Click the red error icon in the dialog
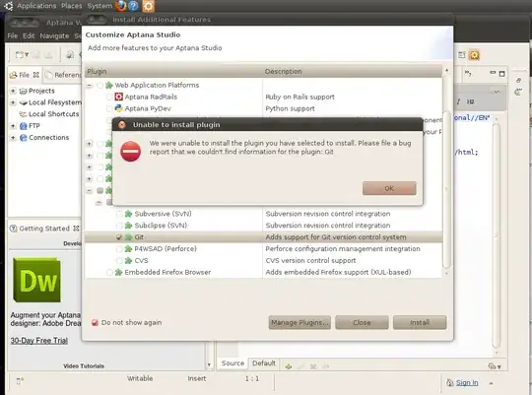The width and height of the screenshot is (532, 395). pos(131,152)
